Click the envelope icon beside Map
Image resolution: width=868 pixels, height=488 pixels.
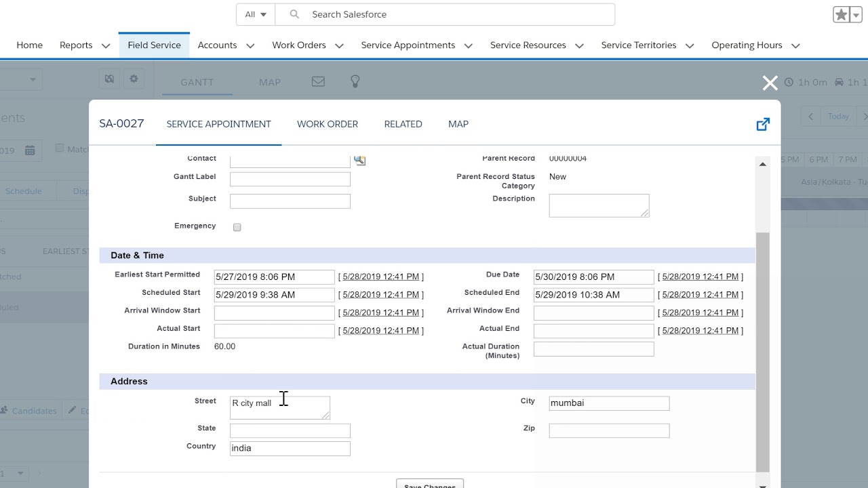point(318,81)
